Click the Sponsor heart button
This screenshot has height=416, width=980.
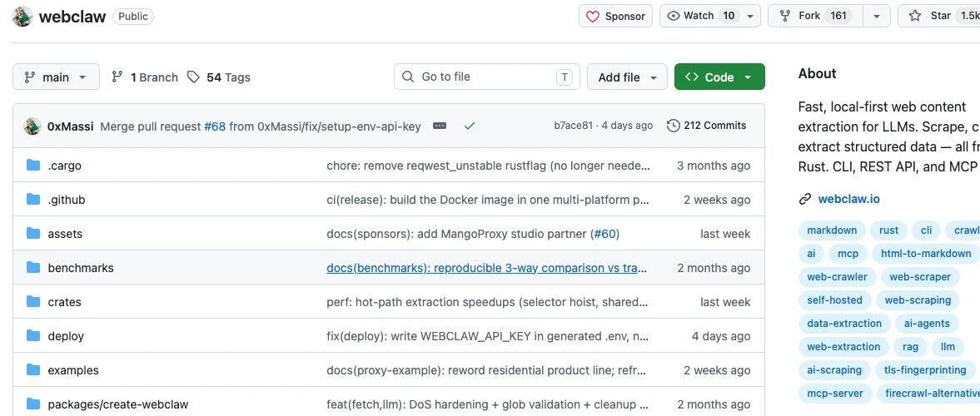click(615, 17)
